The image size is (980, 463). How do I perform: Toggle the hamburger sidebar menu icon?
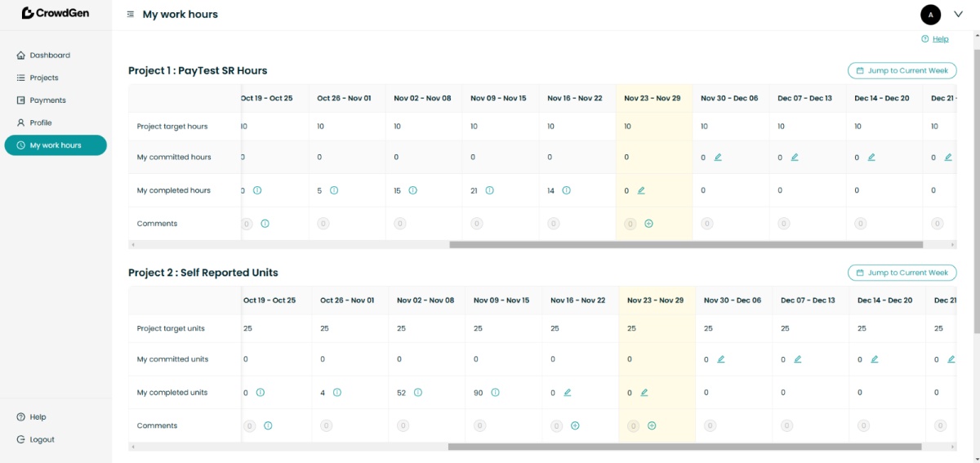click(131, 15)
